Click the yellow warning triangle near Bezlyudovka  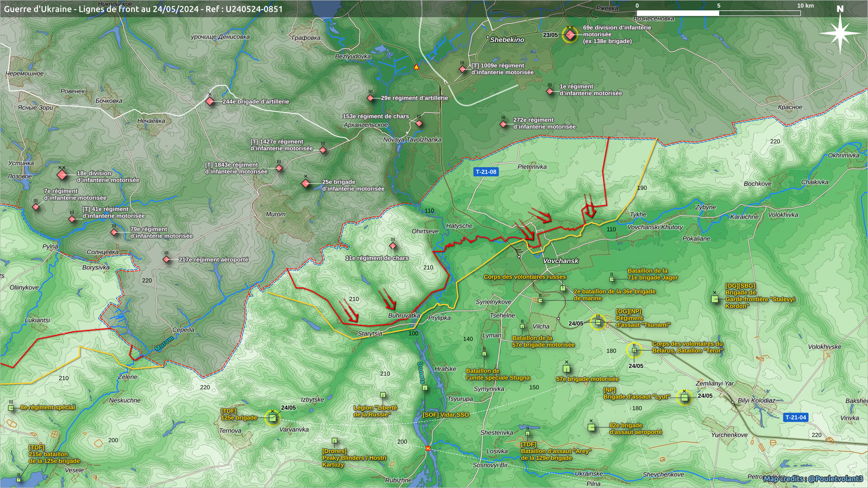(416, 67)
